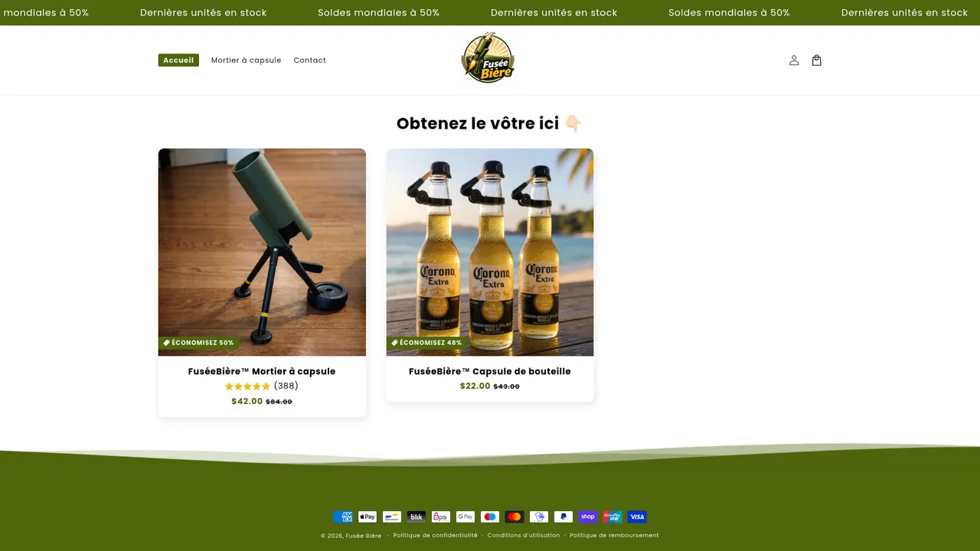Open the account login icon

point(794,60)
